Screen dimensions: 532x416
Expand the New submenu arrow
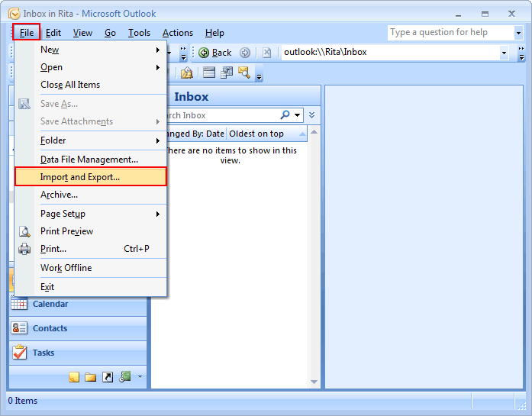158,50
